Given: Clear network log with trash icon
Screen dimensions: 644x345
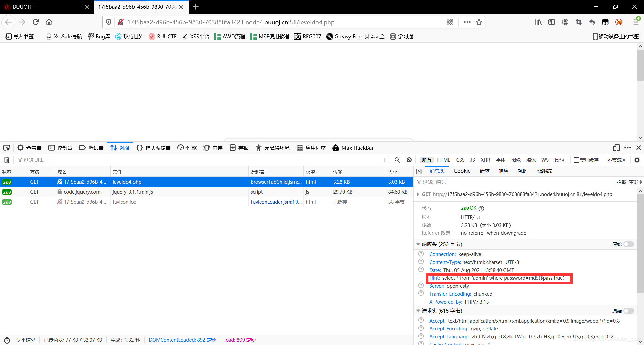Looking at the screenshot, I should tap(7, 160).
